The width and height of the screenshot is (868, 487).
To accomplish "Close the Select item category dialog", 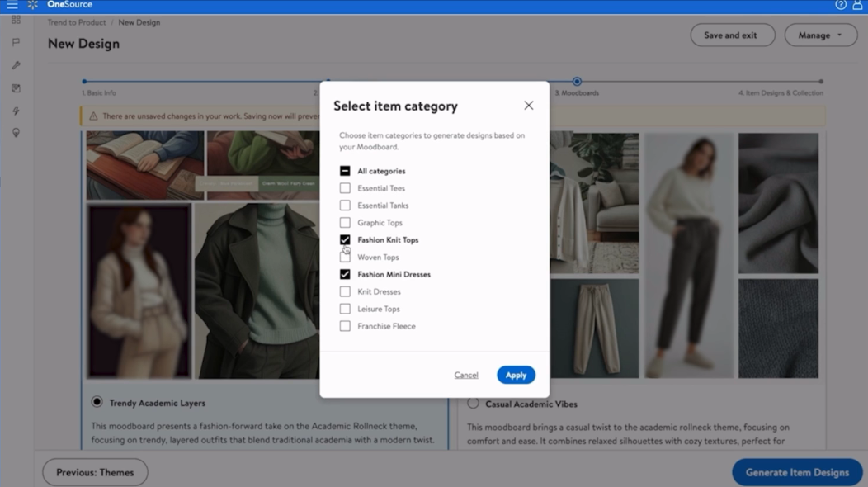I will [528, 106].
